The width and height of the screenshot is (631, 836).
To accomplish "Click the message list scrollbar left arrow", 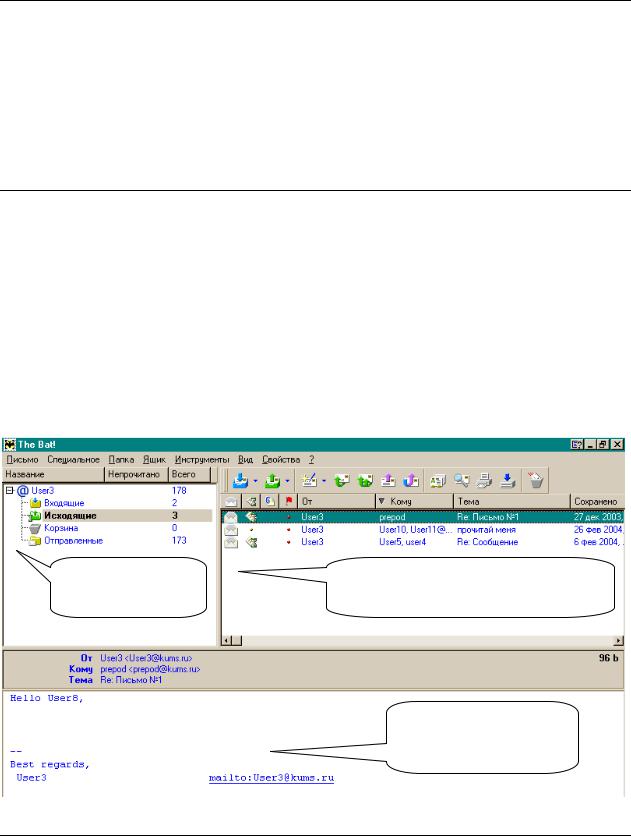I will click(x=227, y=640).
